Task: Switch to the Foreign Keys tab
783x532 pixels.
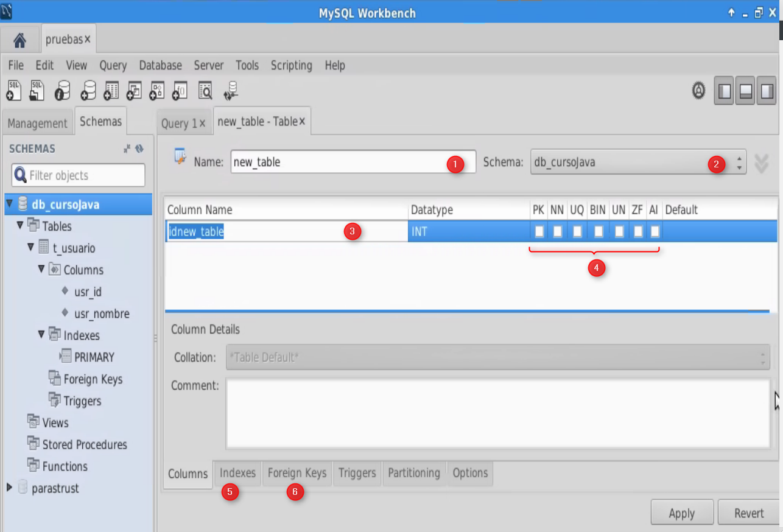Action: tap(297, 473)
